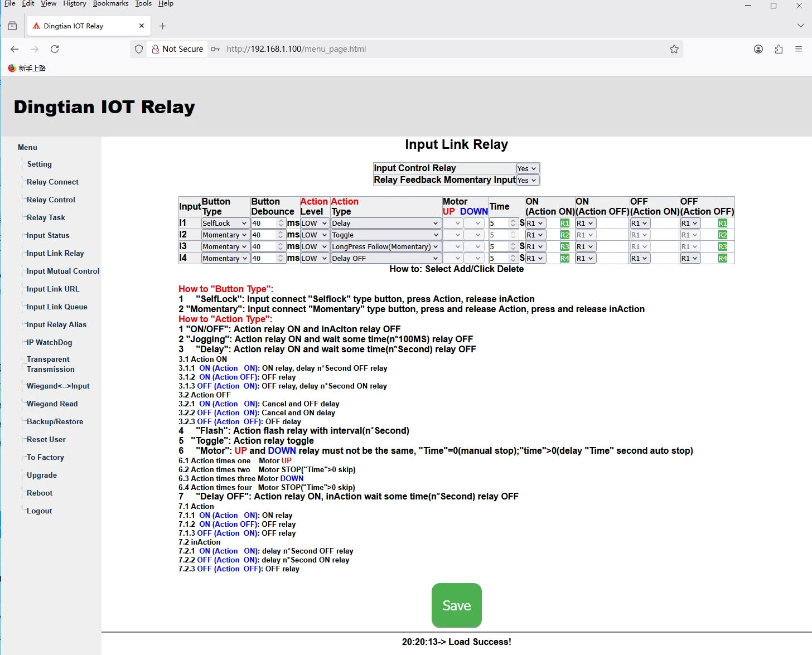The width and height of the screenshot is (812, 655).
Task: Open I1 ON (Action ON) relay dropdown
Action: pos(535,223)
